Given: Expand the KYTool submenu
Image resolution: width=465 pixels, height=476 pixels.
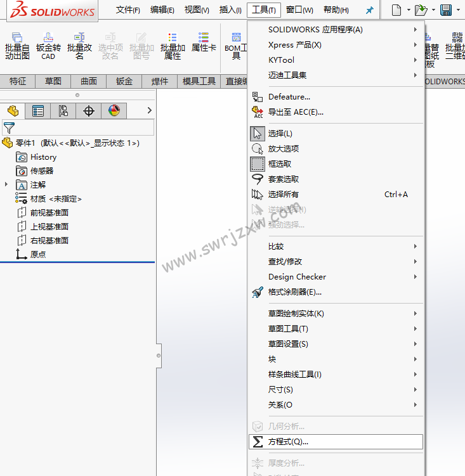Looking at the screenshot, I should click(336, 60).
